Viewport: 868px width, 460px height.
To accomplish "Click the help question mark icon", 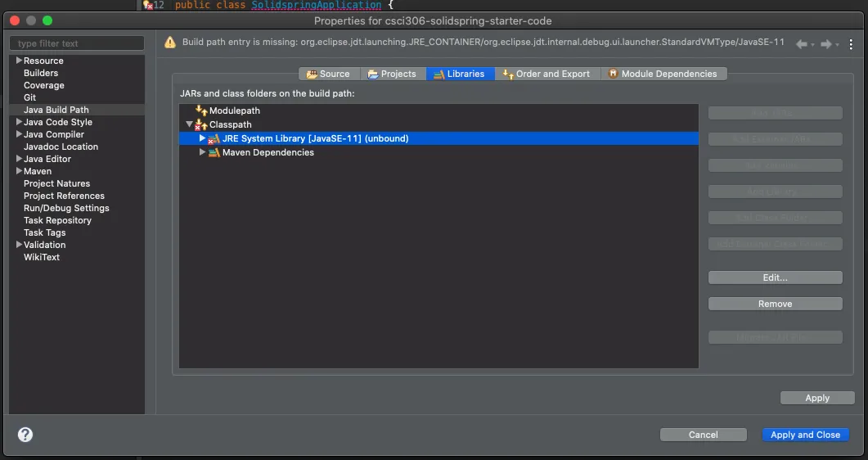I will [25, 435].
